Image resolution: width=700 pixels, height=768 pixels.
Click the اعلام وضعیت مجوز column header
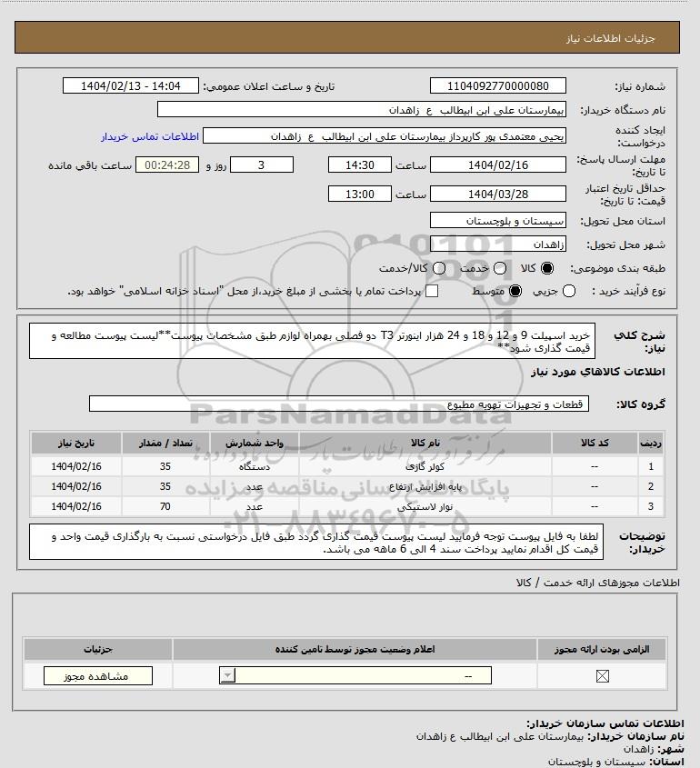tap(355, 650)
